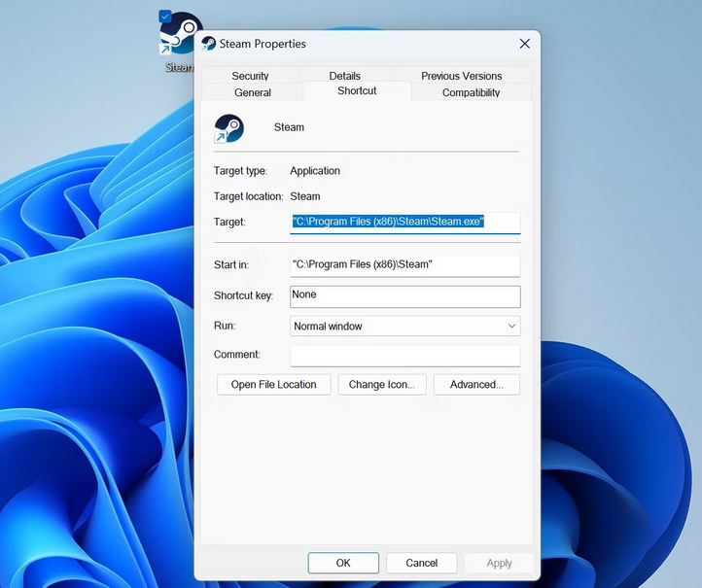Viewport: 702px width, 588px height.
Task: Confirm with the OK button
Action: (x=343, y=563)
